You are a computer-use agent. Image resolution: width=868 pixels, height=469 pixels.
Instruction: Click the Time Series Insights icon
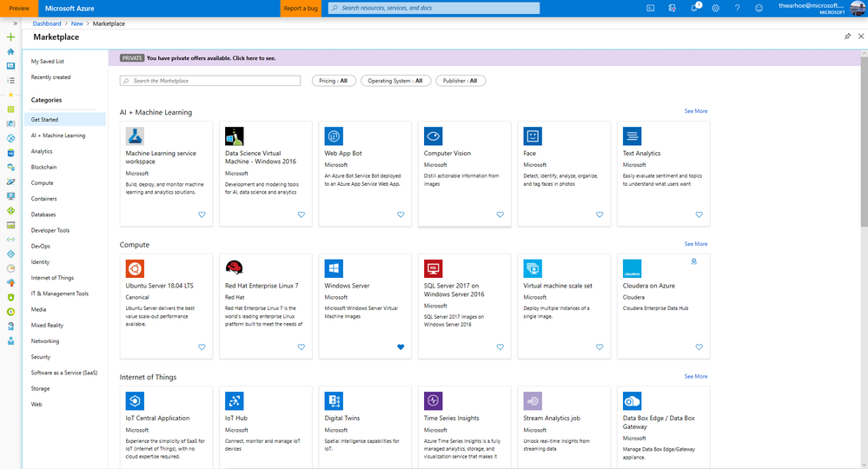point(433,401)
